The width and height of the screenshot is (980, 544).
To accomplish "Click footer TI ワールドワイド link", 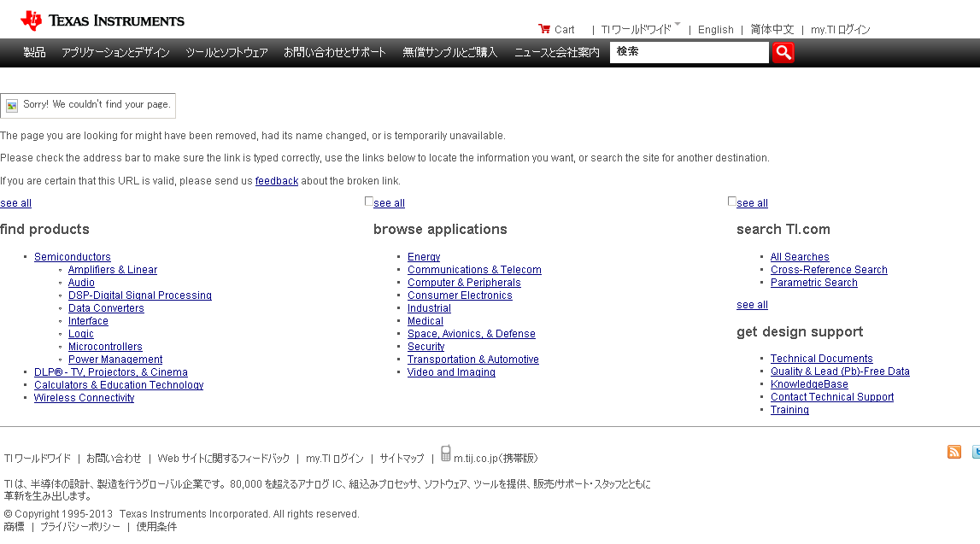I will [38, 459].
